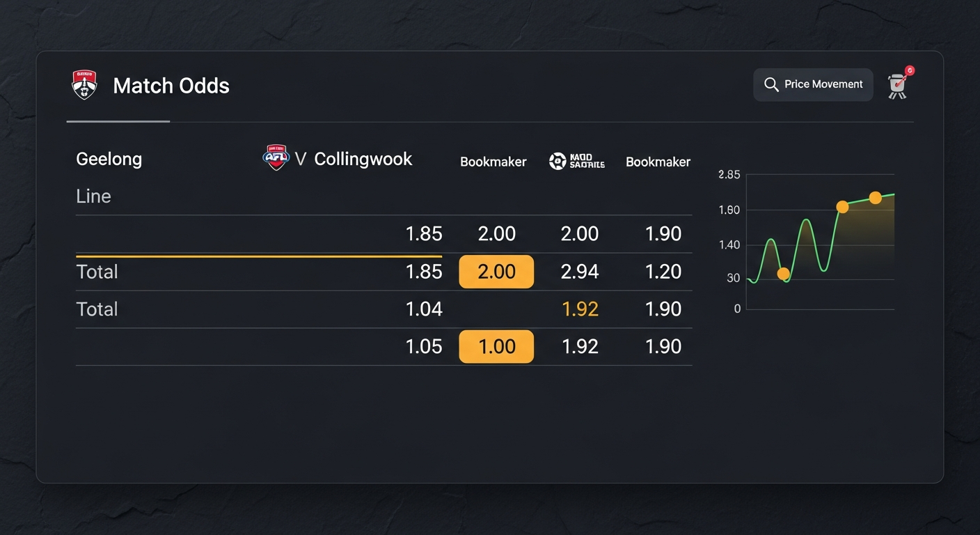Pick the orange 1.92 odds value

[x=579, y=309]
